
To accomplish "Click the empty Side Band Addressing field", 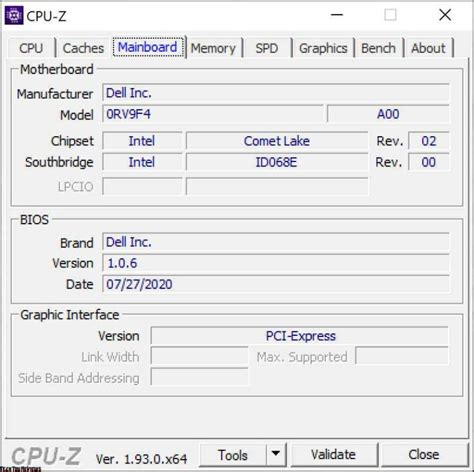I will point(199,378).
